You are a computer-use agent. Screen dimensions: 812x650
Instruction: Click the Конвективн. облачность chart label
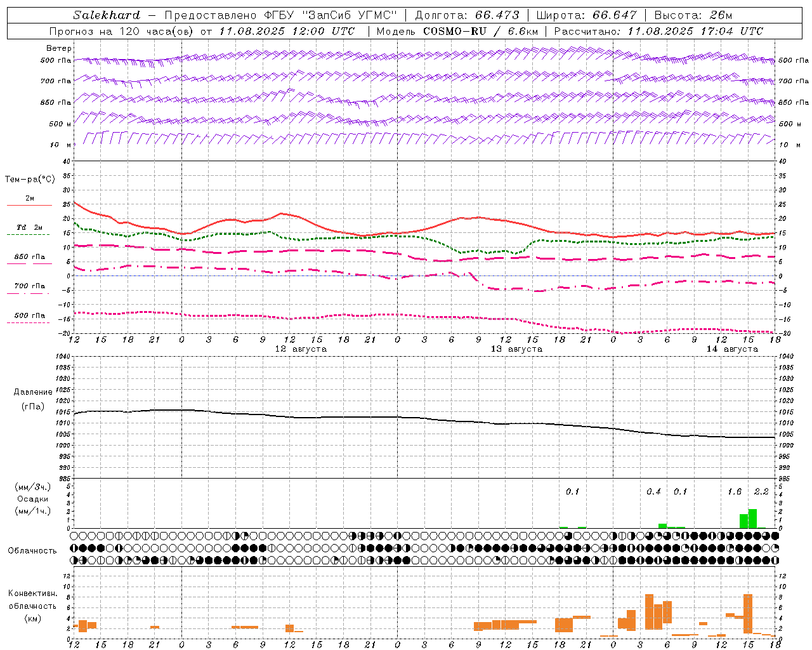tap(32, 606)
